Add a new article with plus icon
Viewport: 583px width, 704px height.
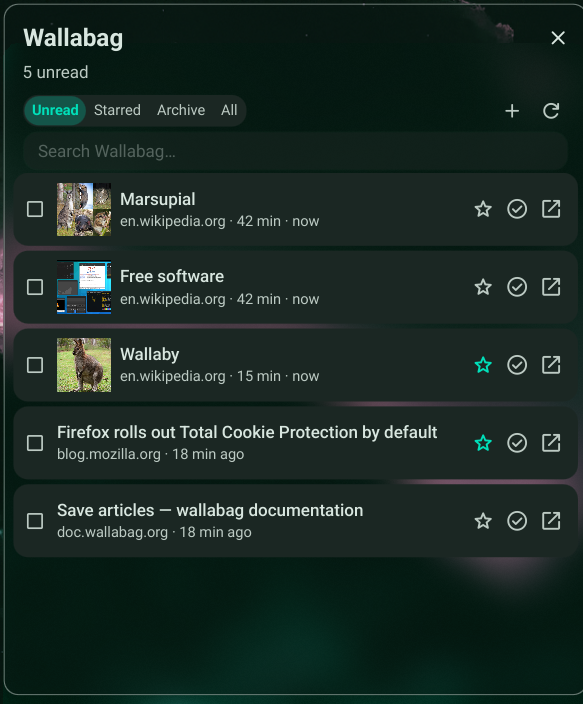click(512, 111)
